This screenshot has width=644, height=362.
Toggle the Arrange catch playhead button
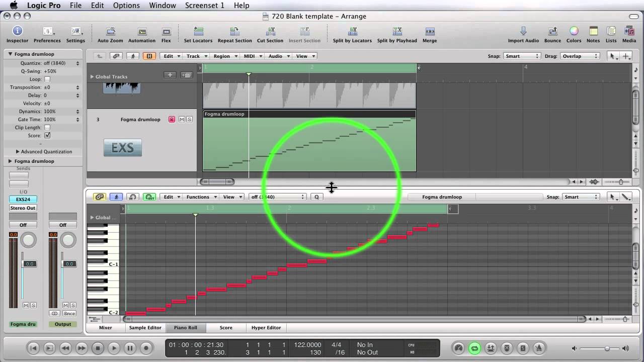[x=132, y=56]
